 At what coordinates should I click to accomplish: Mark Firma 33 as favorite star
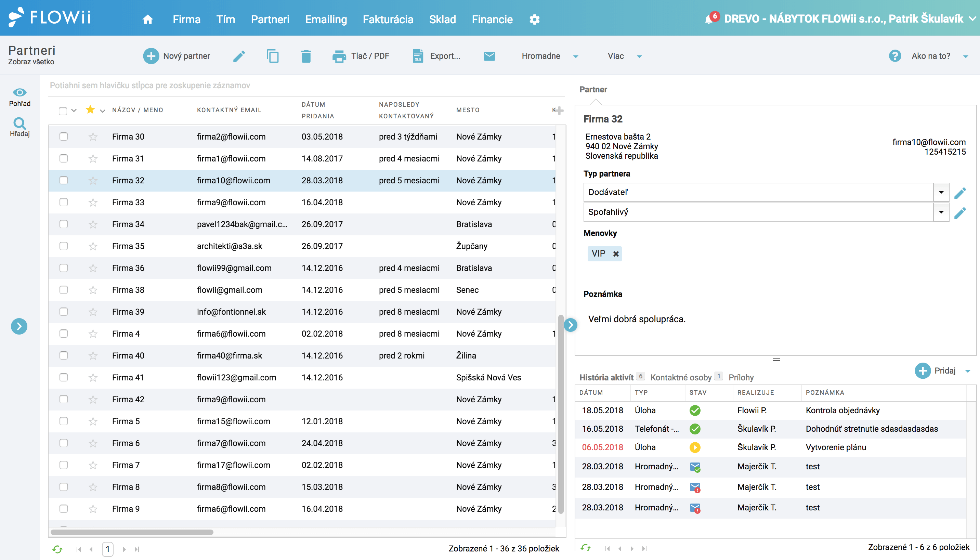[93, 202]
